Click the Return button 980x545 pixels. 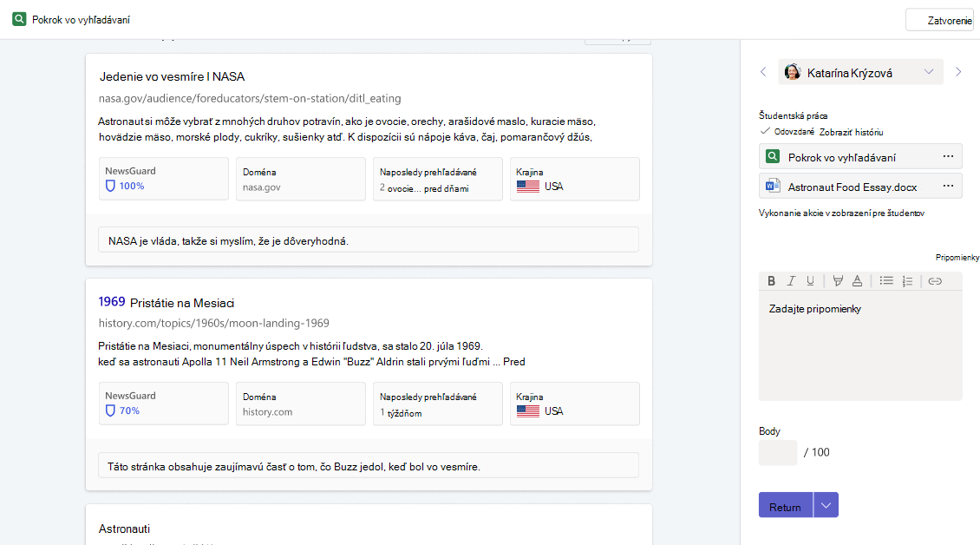[786, 505]
